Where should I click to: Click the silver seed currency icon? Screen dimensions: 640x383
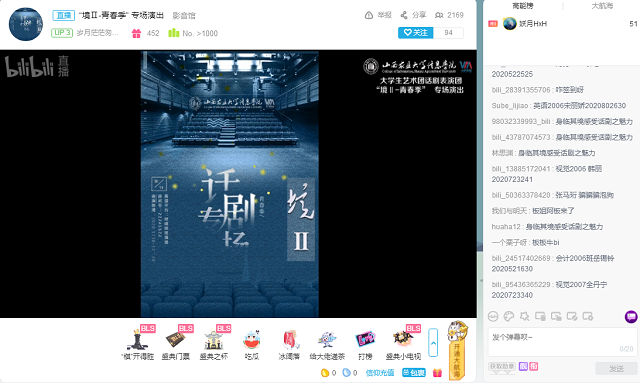[347, 372]
